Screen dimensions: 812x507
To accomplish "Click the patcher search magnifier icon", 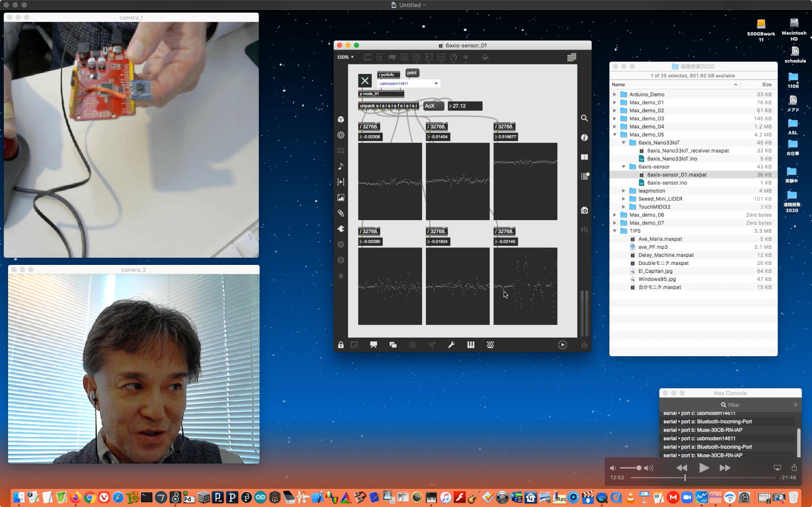I will tap(584, 118).
